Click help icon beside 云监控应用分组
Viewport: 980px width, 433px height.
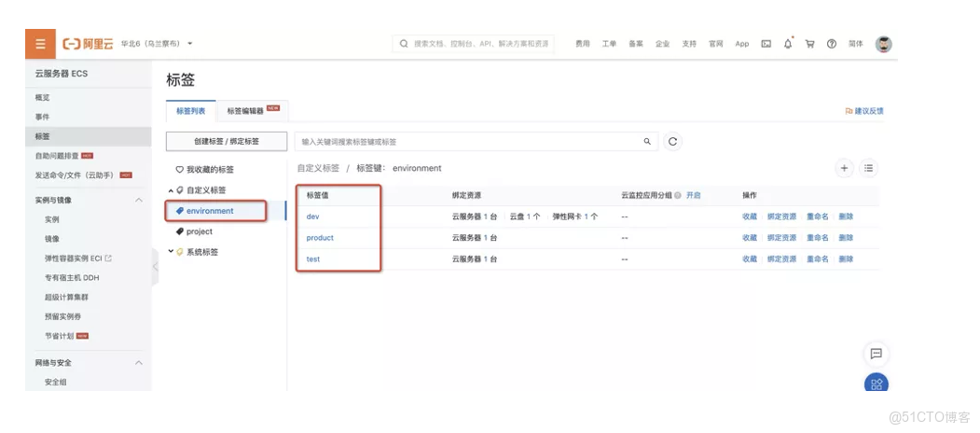(x=678, y=195)
